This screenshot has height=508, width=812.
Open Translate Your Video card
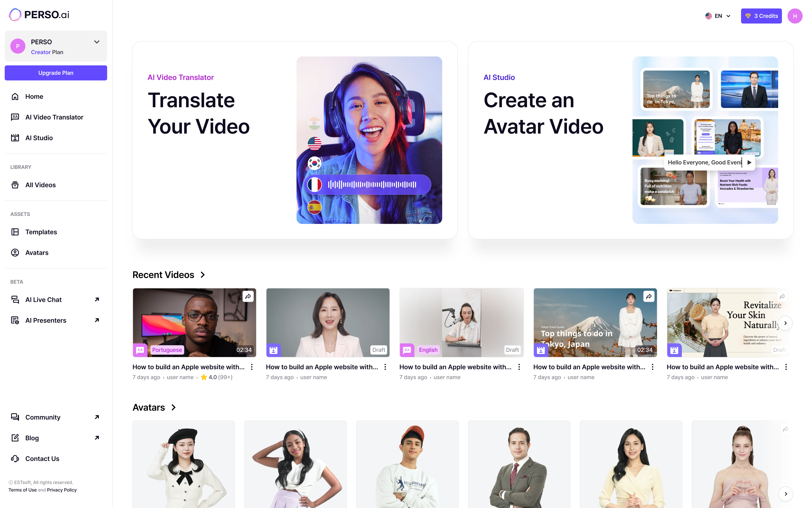[295, 140]
